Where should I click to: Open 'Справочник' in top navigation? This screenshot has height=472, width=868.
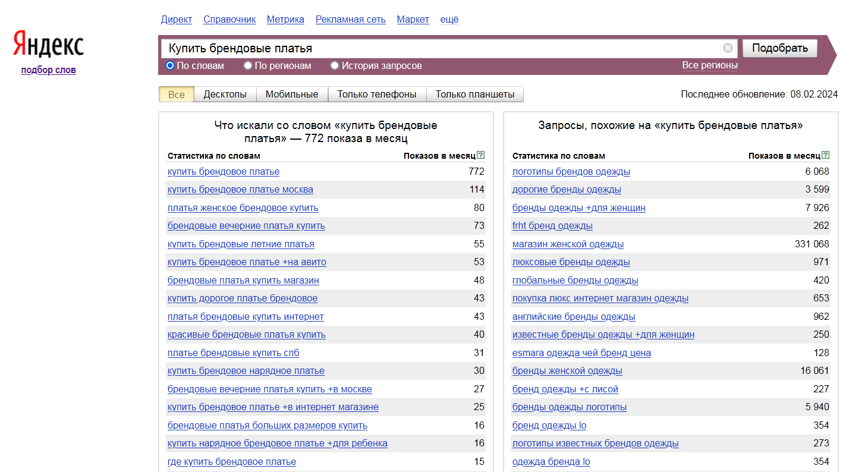[x=229, y=20]
